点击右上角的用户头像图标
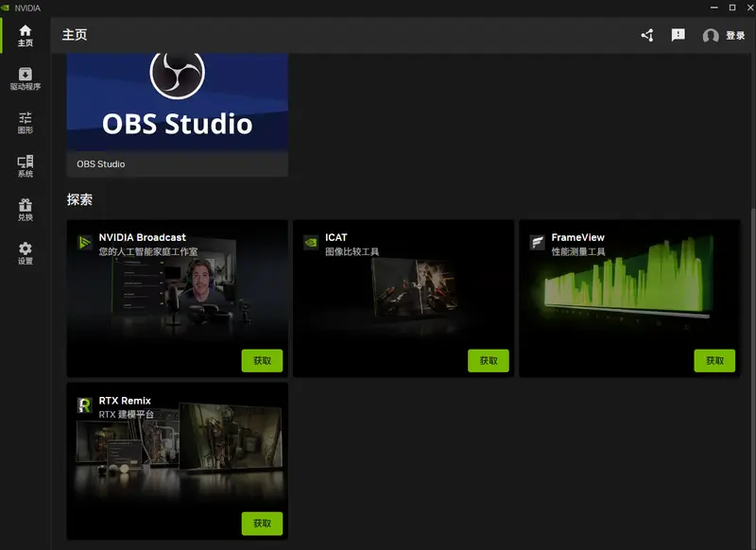The width and height of the screenshot is (756, 550). [x=710, y=36]
